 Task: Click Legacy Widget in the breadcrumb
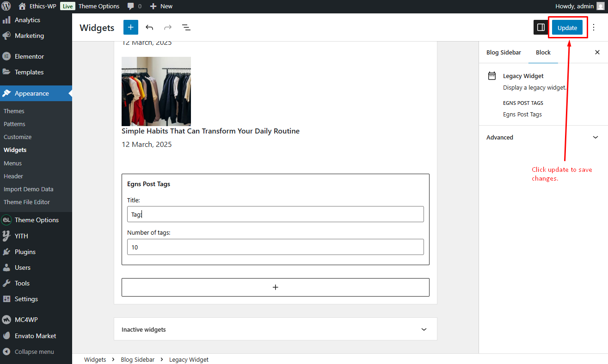tap(189, 359)
